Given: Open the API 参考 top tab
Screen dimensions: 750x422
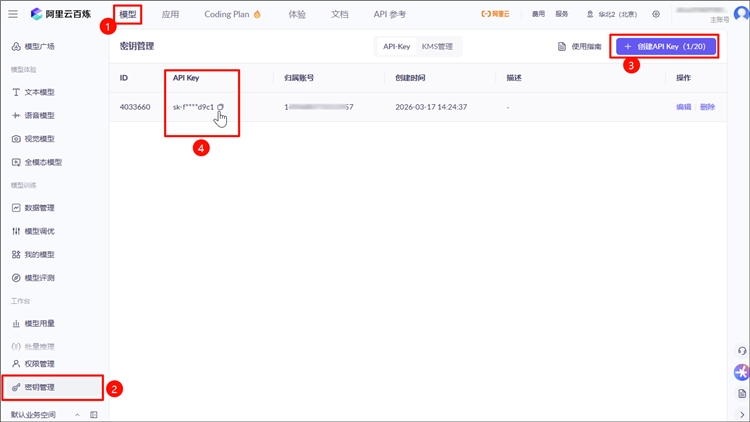Looking at the screenshot, I should (x=390, y=14).
